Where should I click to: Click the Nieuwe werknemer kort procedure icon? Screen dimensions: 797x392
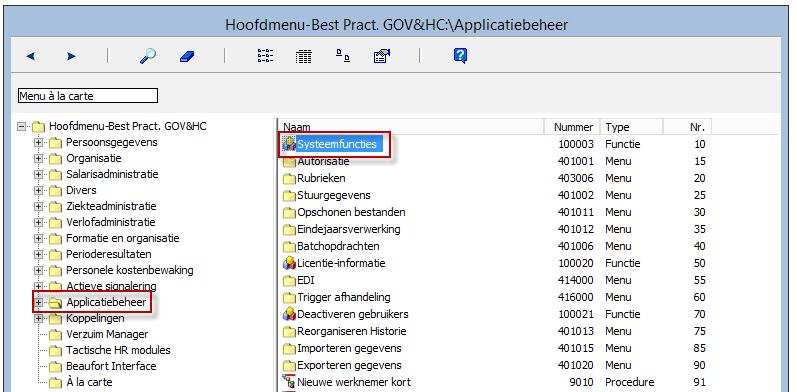point(289,382)
